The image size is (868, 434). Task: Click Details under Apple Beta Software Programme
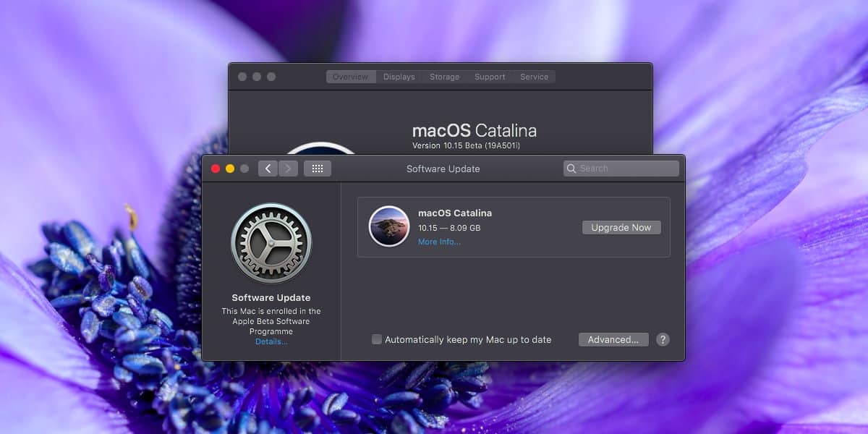pyautogui.click(x=271, y=341)
